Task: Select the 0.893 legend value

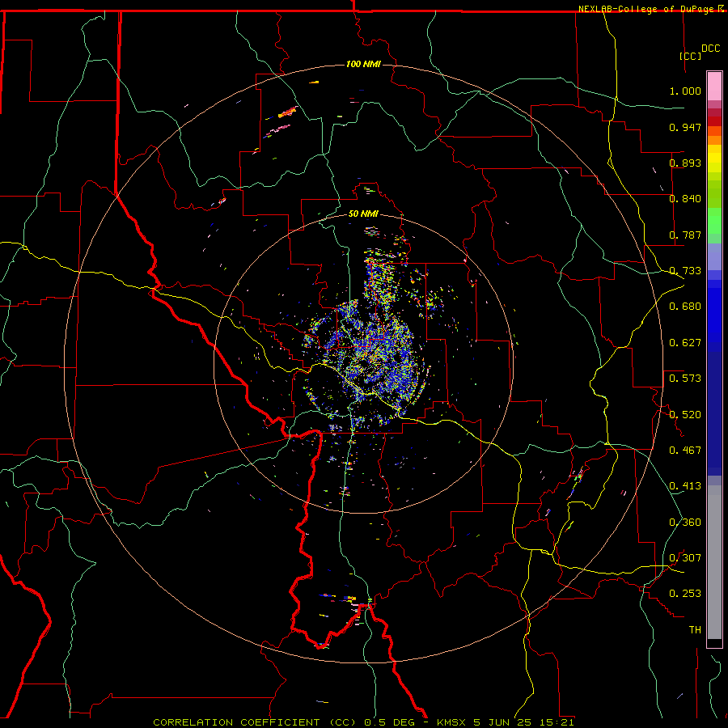Action: click(x=685, y=163)
